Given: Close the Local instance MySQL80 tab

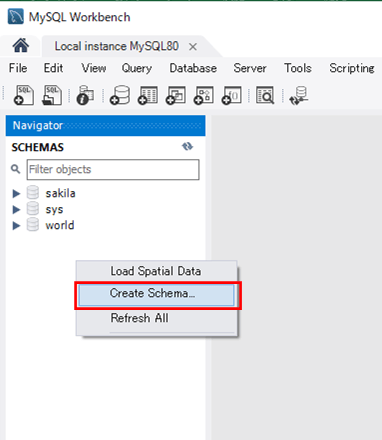Looking at the screenshot, I should point(193,47).
